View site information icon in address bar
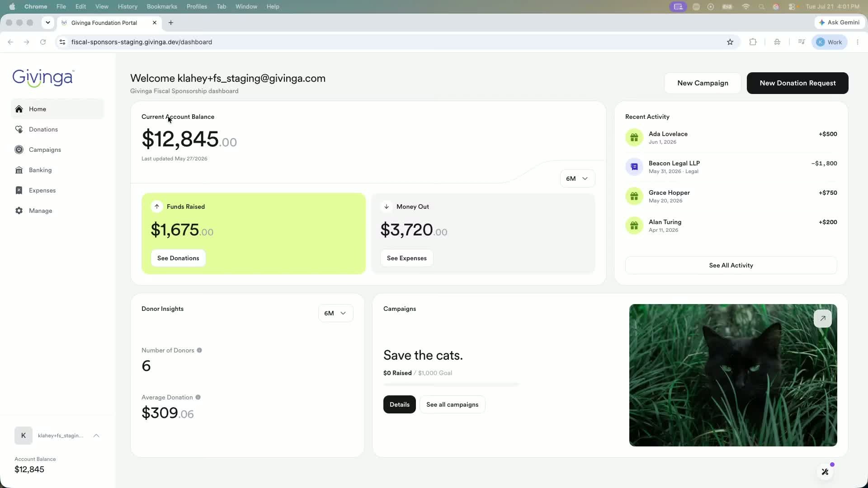868x488 pixels. point(62,42)
